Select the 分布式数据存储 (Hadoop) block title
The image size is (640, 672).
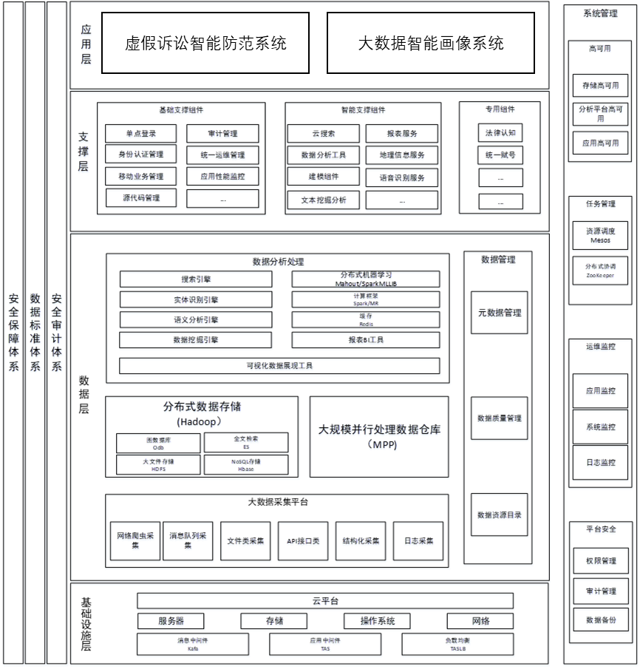[203, 415]
